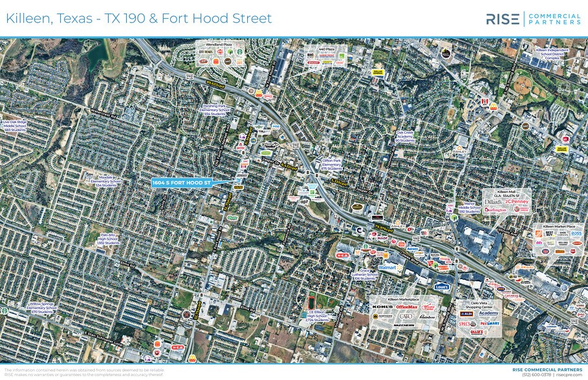This screenshot has height=380, width=588.
Task: Click the 79,976cpd traffic count
Action: tap(384, 227)
